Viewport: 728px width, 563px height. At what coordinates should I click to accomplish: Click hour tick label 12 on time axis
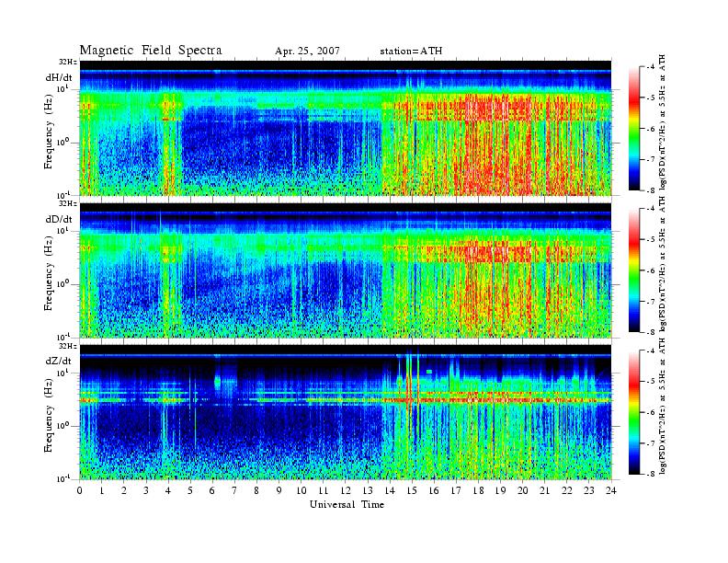point(345,490)
